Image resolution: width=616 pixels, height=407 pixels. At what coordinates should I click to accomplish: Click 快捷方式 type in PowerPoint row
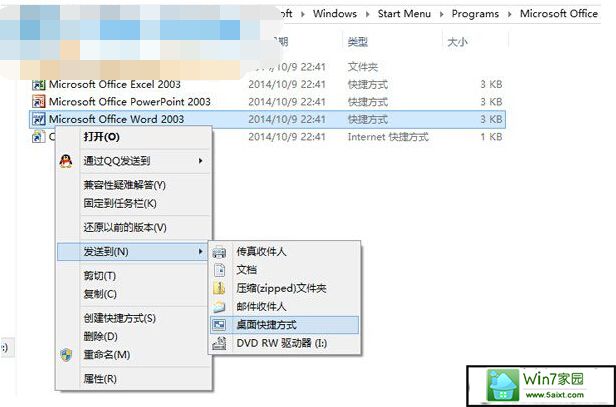coord(368,102)
